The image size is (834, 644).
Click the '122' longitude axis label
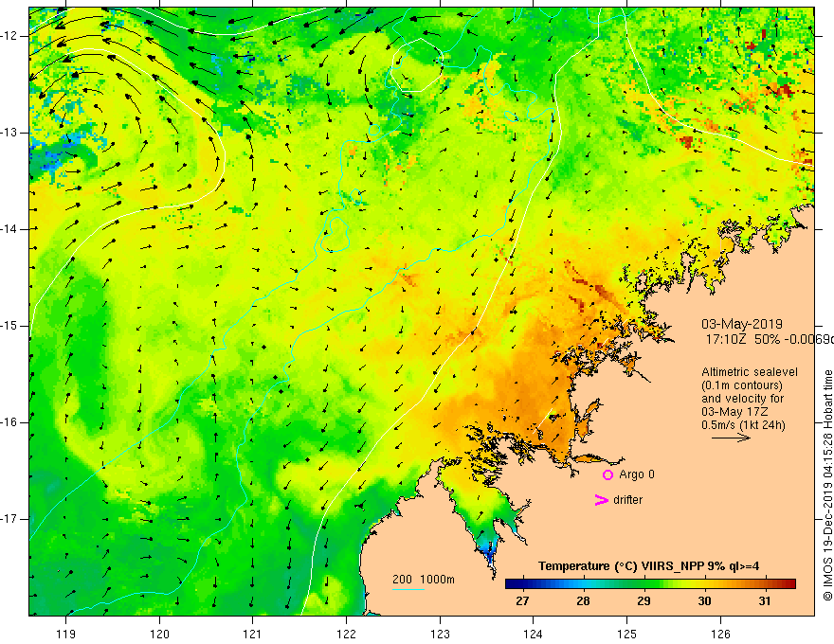coord(346,634)
